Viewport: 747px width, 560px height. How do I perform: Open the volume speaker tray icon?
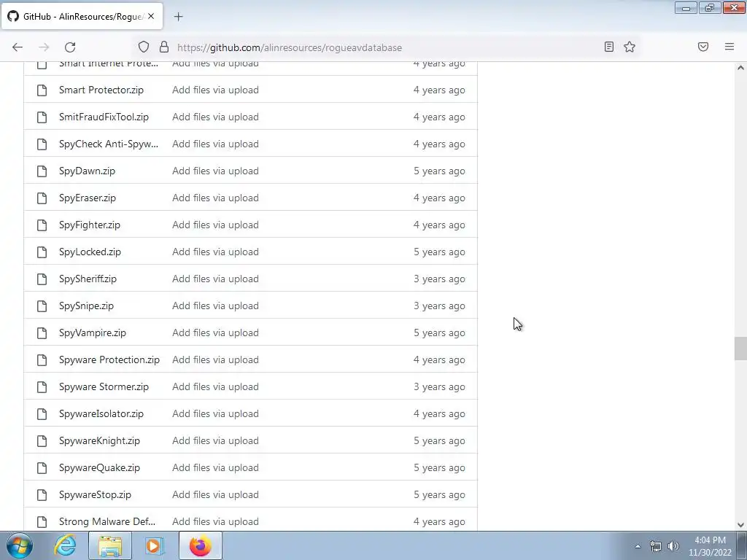673,546
